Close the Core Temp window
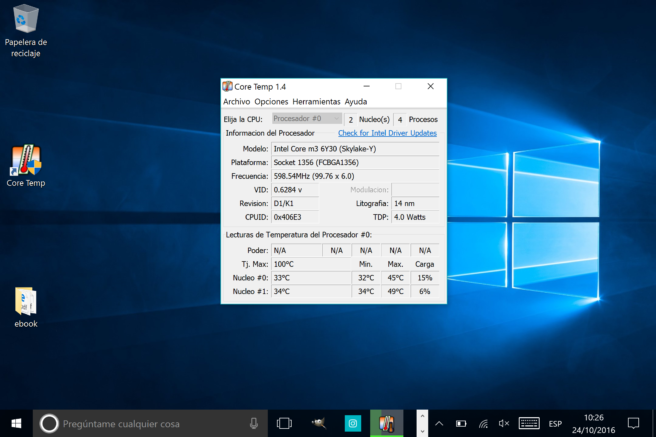 coord(430,87)
